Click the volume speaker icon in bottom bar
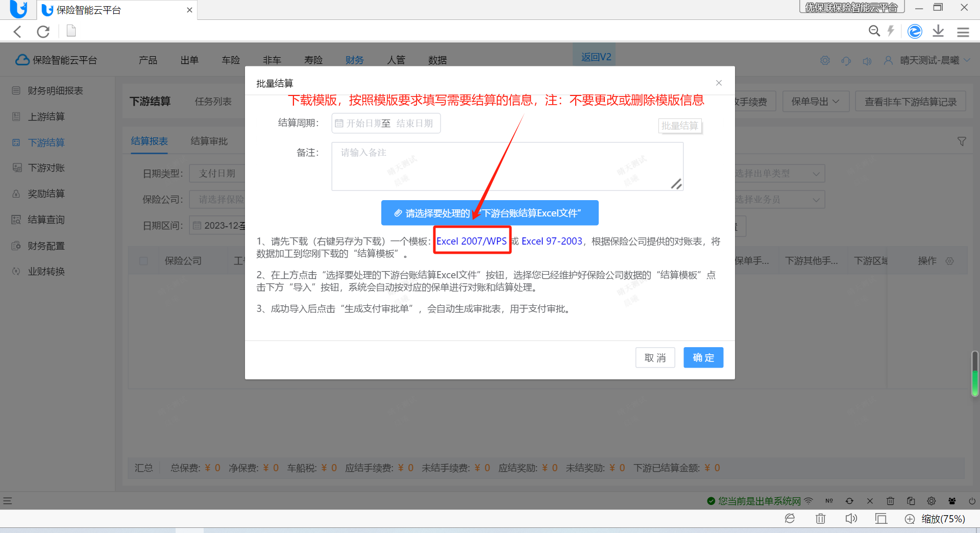 tap(851, 519)
